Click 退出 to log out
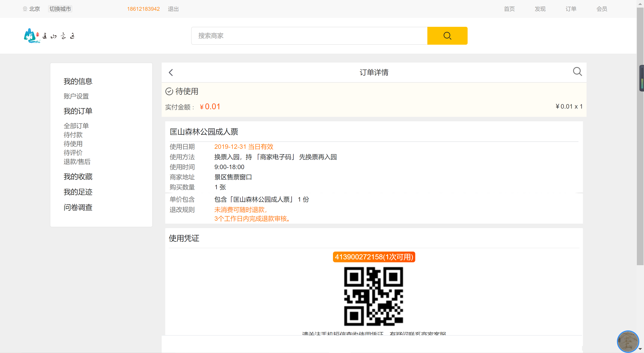 [173, 9]
